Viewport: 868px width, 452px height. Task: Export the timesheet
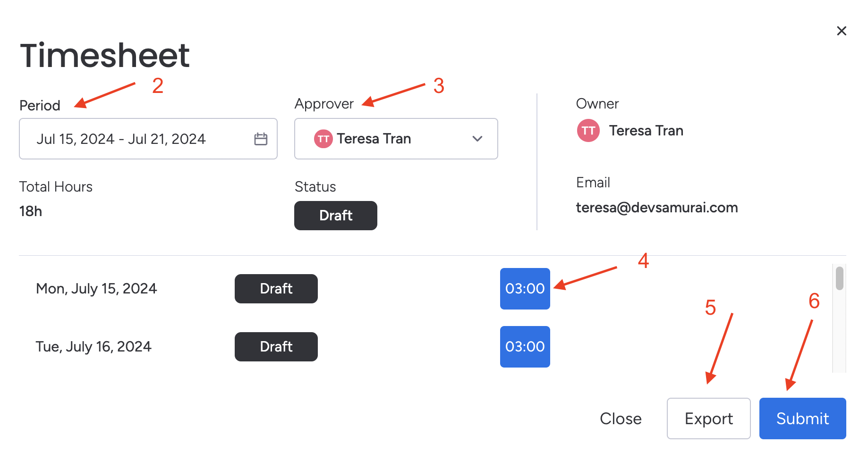tap(708, 419)
